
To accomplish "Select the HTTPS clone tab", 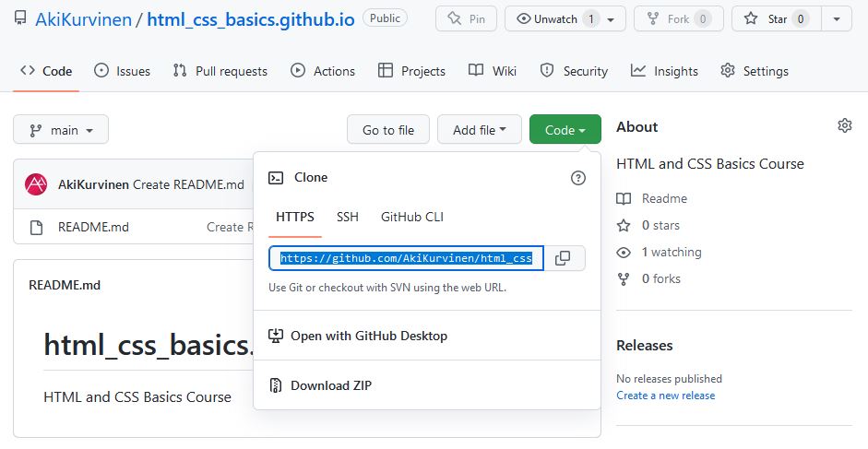I will 295,217.
